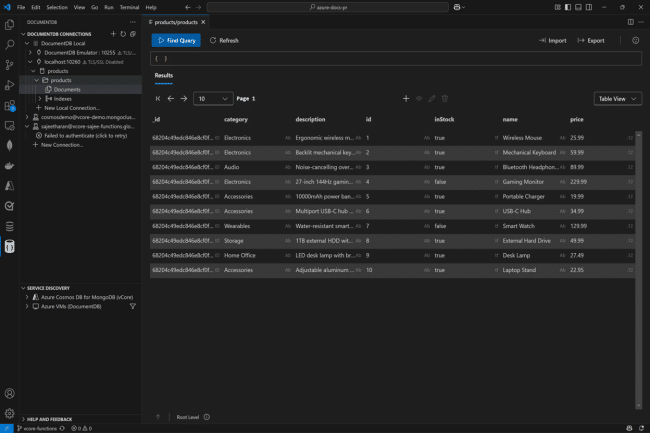Click the Export button

point(591,40)
